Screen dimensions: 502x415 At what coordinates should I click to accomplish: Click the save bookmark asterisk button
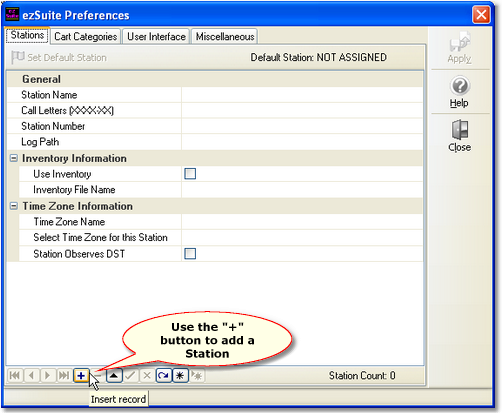tap(180, 376)
